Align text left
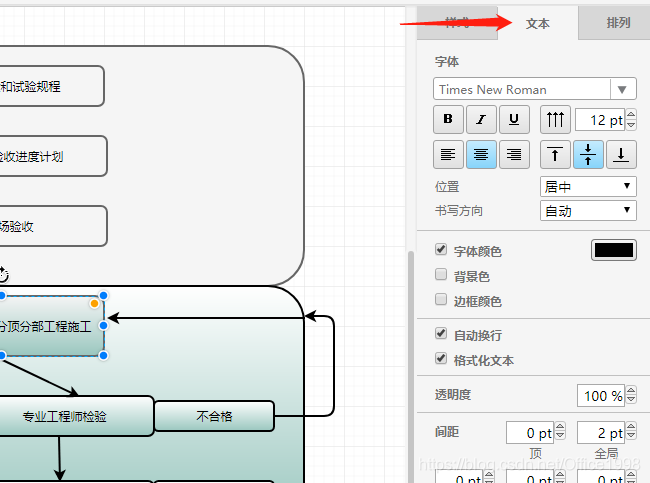The width and height of the screenshot is (650, 483). point(448,155)
